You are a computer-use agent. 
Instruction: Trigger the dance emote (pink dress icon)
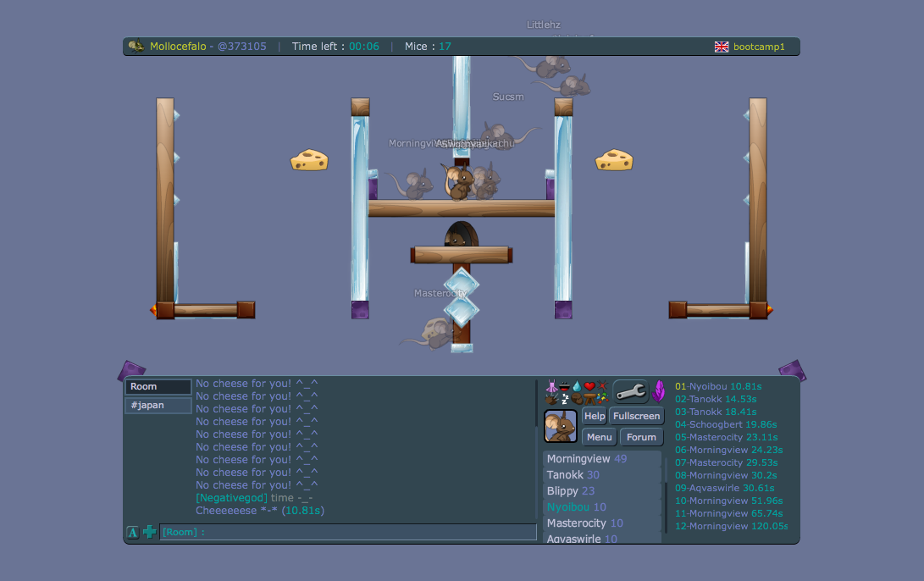[551, 386]
